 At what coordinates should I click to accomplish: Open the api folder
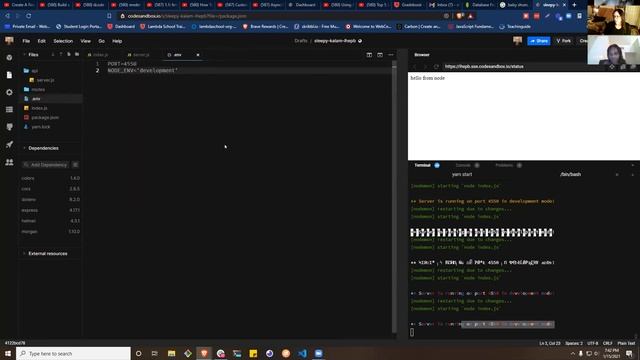[x=51, y=71]
